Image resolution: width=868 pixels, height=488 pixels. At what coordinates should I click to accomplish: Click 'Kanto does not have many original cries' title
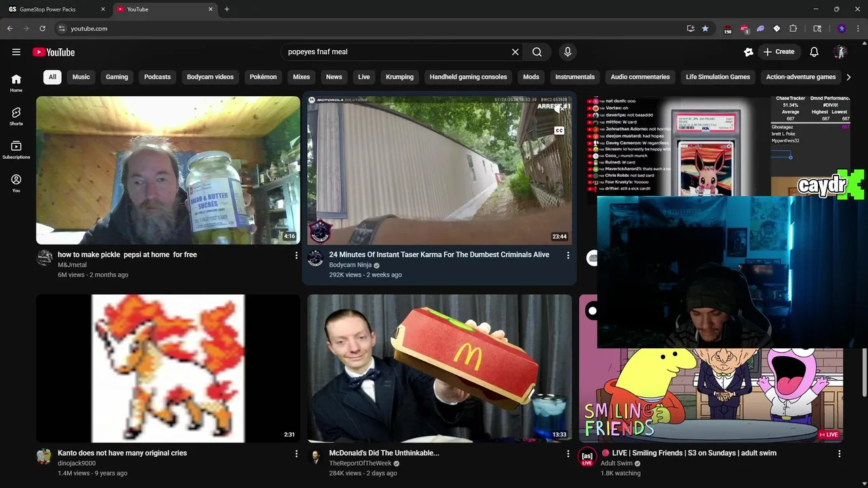(122, 453)
